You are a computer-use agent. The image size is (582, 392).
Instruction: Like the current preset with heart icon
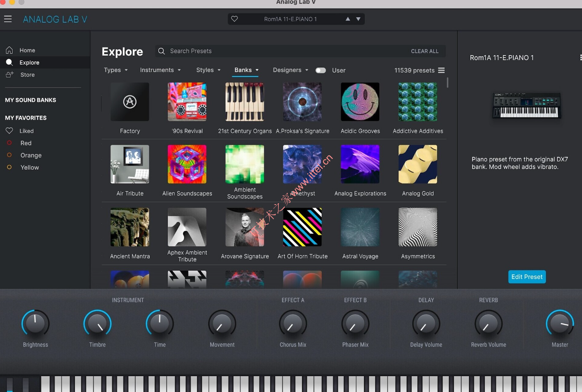click(x=234, y=19)
